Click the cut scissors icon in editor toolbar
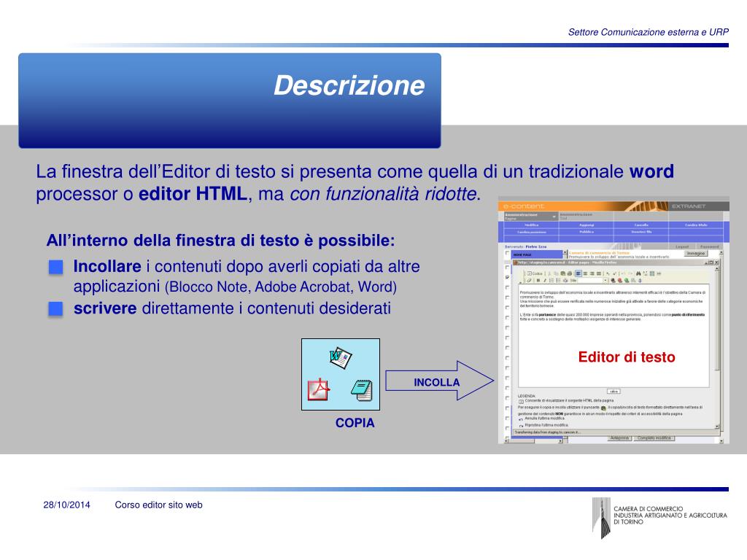Screen dimensions: 747x560 point(549,274)
